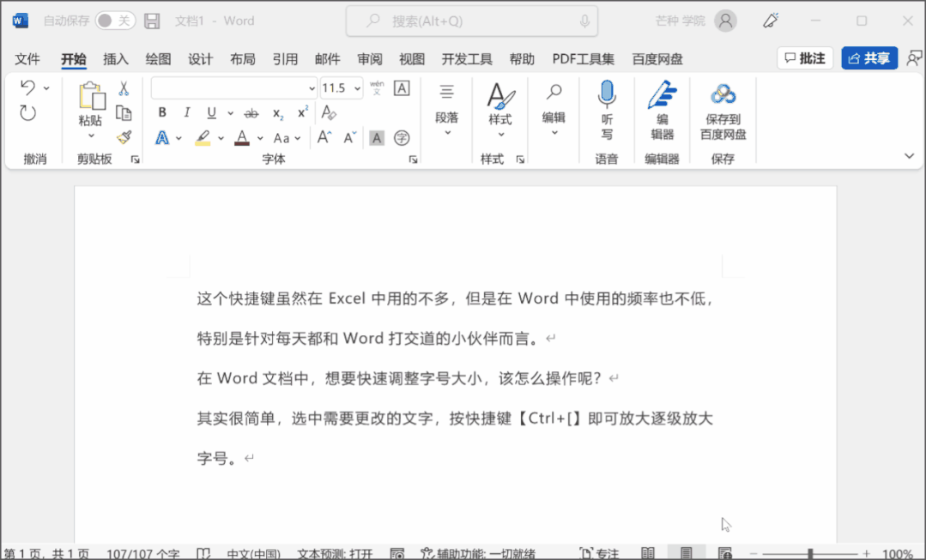Click the 共享 share button
Image resolution: width=926 pixels, height=560 pixels.
coord(869,58)
